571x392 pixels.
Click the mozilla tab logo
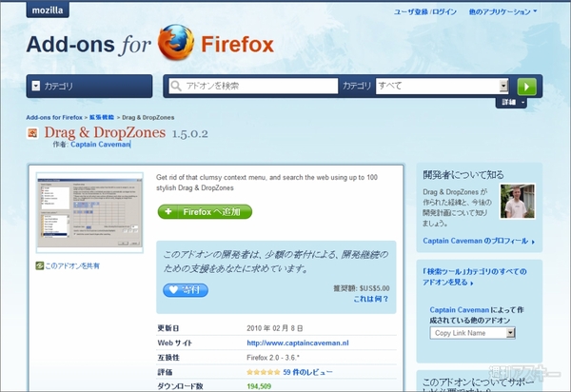point(48,10)
